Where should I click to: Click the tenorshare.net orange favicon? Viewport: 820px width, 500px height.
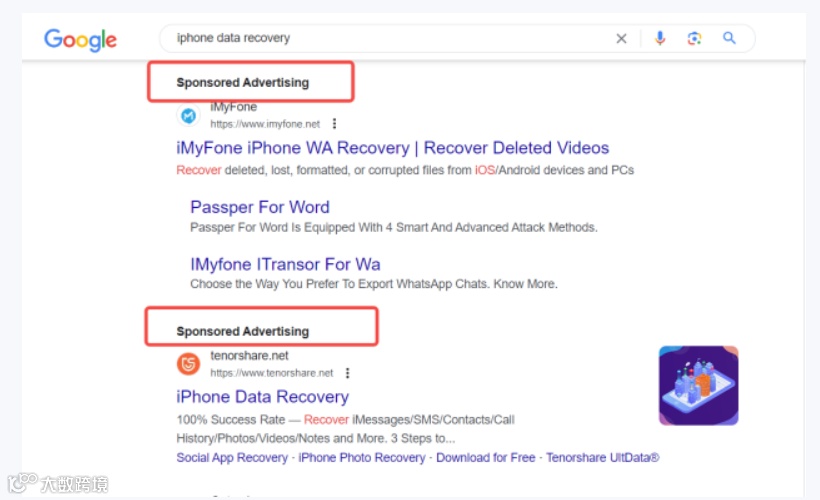pos(188,364)
